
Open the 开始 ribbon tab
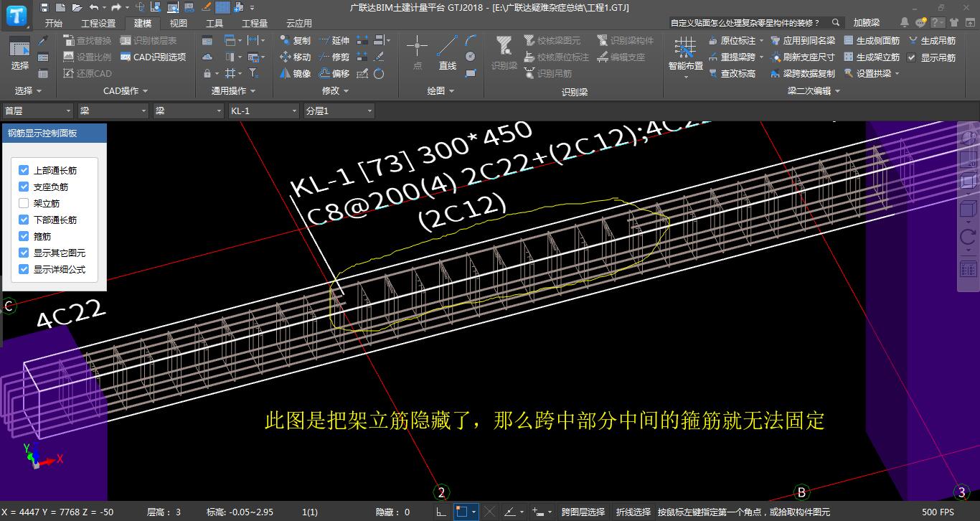point(54,23)
